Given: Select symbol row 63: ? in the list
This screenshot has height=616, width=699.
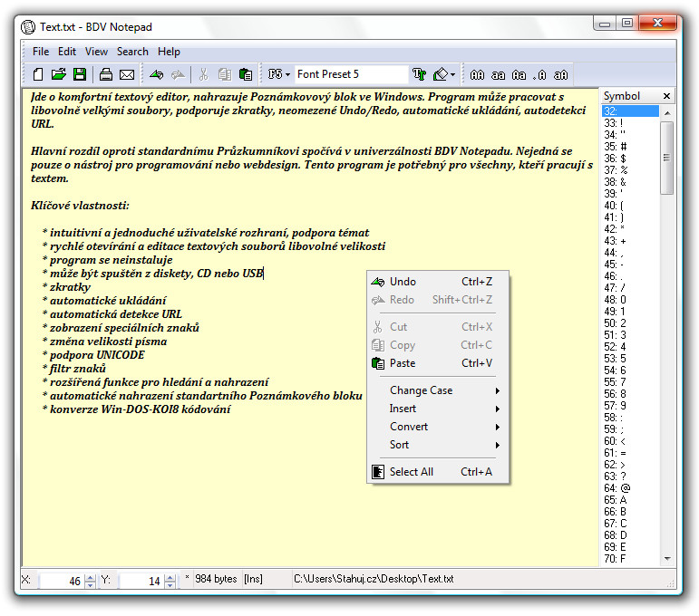Looking at the screenshot, I should click(630, 476).
